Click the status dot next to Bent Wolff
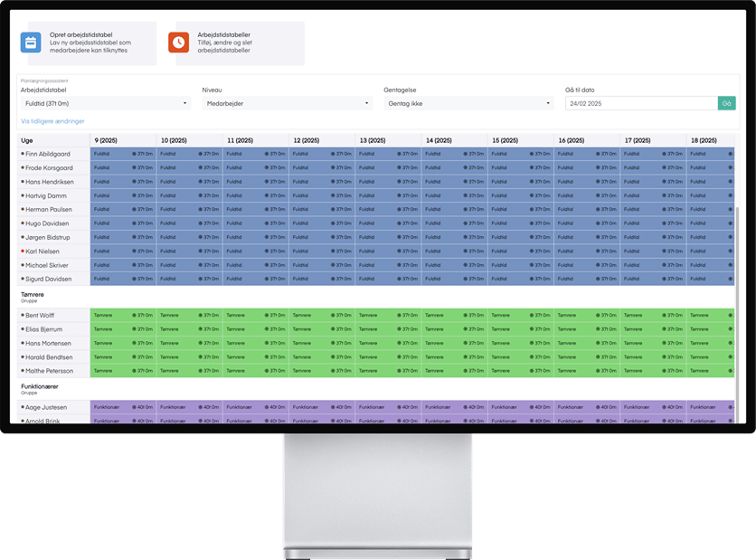756x560 pixels. (22, 316)
